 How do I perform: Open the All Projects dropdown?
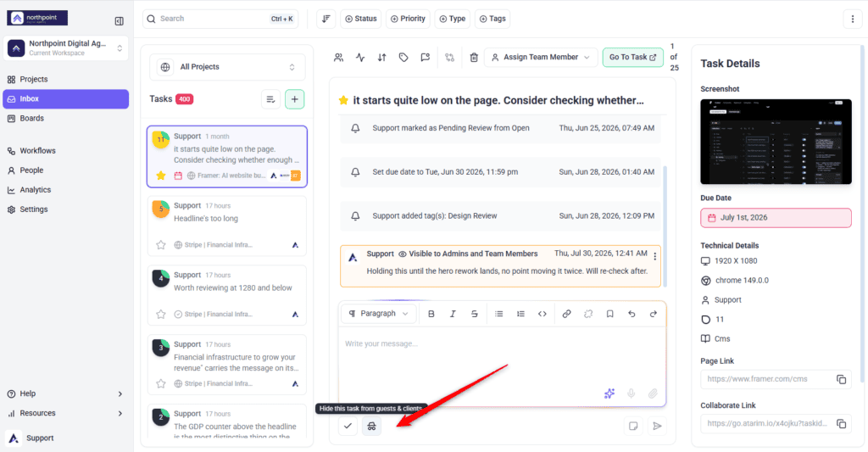pyautogui.click(x=227, y=67)
